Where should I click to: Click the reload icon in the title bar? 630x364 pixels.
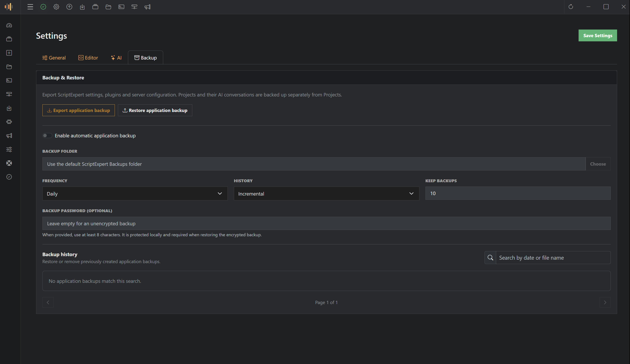pos(571,7)
